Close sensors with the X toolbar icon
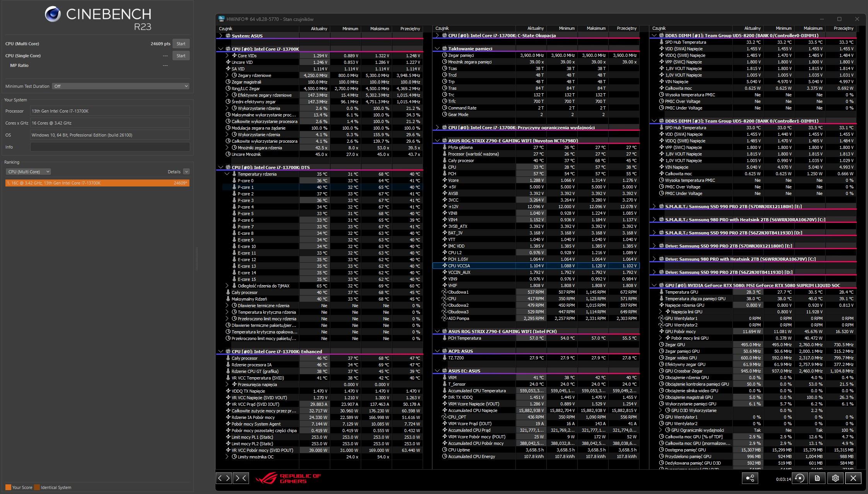 point(853,479)
